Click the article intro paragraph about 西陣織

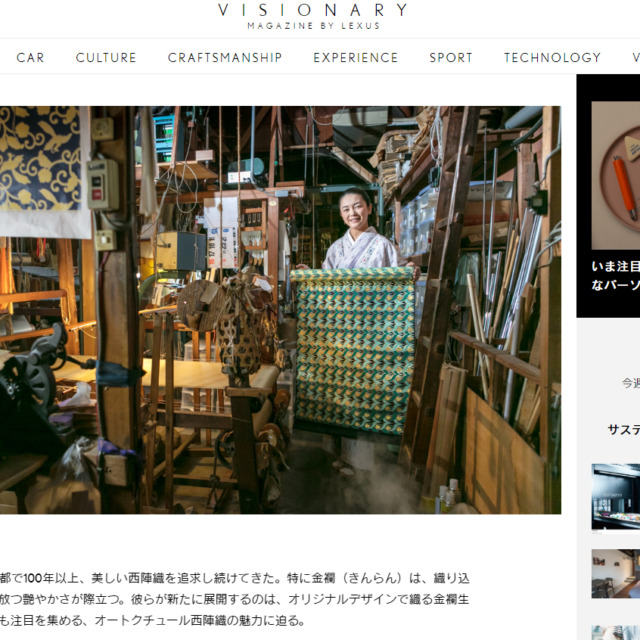click(235, 599)
